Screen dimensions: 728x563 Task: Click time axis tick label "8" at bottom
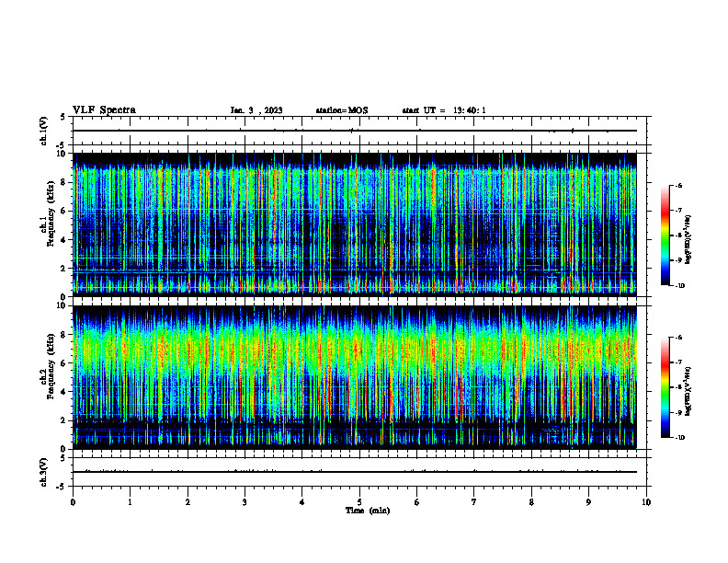click(x=531, y=502)
